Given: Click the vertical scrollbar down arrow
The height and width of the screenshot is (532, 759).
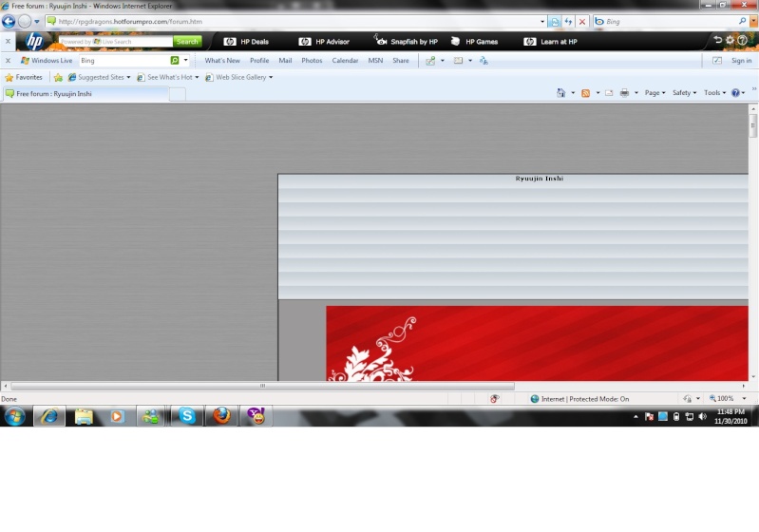Looking at the screenshot, I should point(753,376).
